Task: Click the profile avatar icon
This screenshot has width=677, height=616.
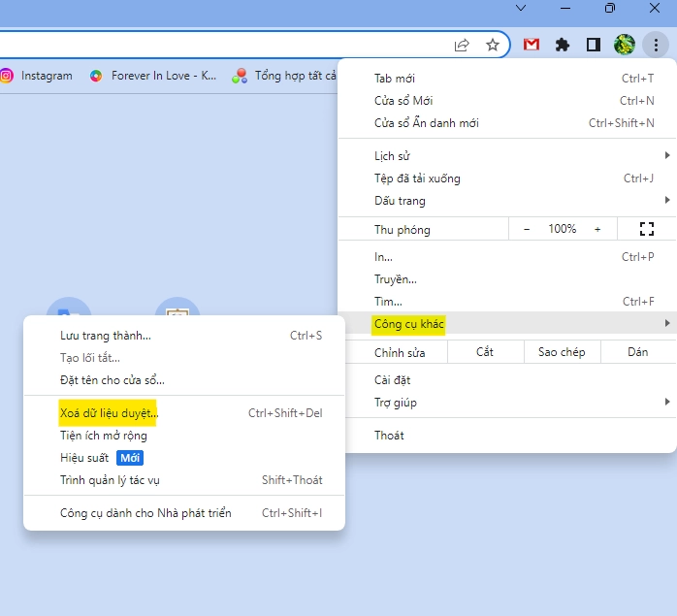Action: tap(625, 45)
